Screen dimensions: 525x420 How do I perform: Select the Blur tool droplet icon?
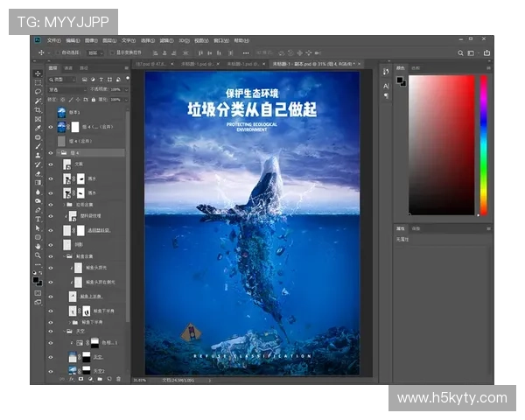pyautogui.click(x=38, y=192)
